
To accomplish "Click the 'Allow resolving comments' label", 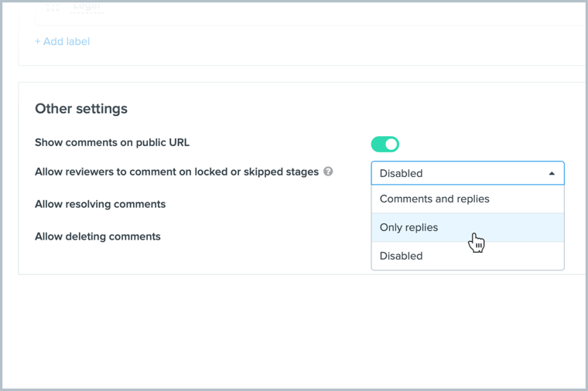I will (x=100, y=205).
